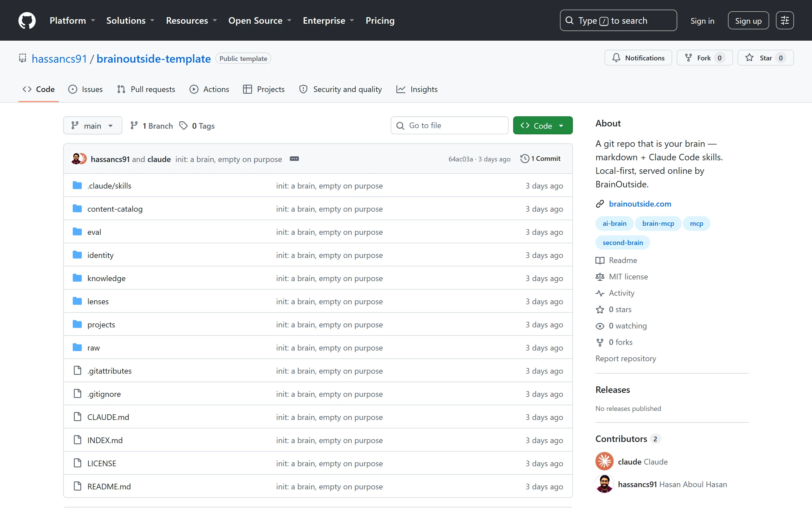
Task: Click the mcp topic tag
Action: pos(697,224)
